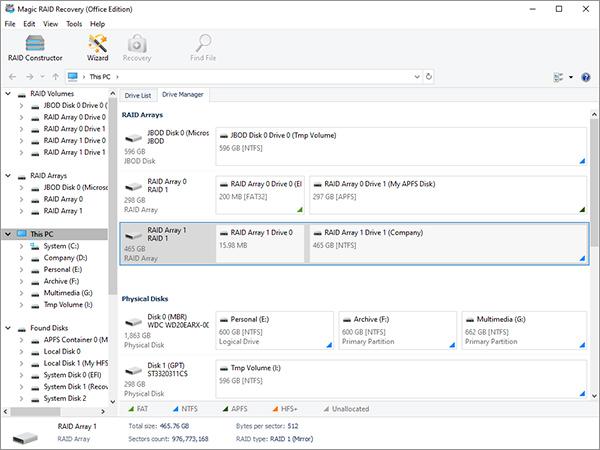This screenshot has height=450, width=600.
Task: Select the RAID Array 0 drive icon
Action: click(134, 186)
